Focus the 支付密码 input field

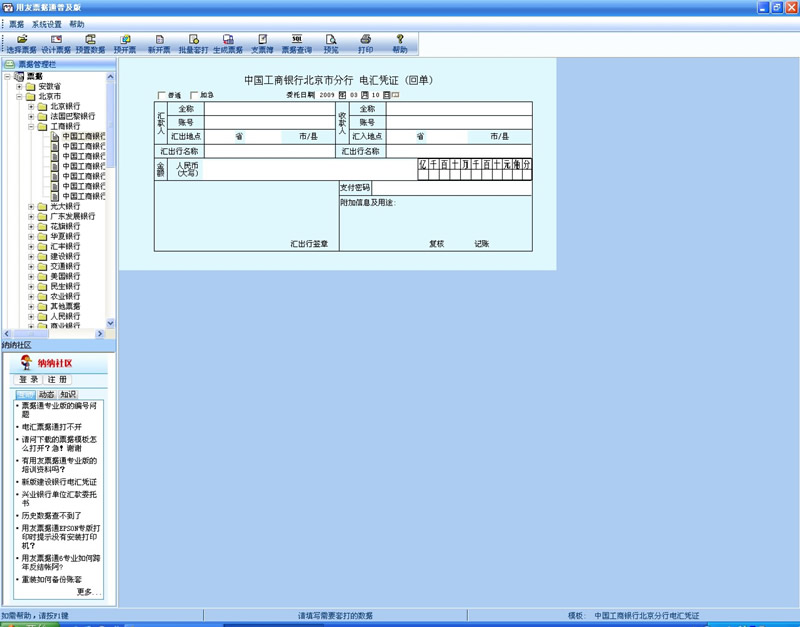pyautogui.click(x=452, y=188)
